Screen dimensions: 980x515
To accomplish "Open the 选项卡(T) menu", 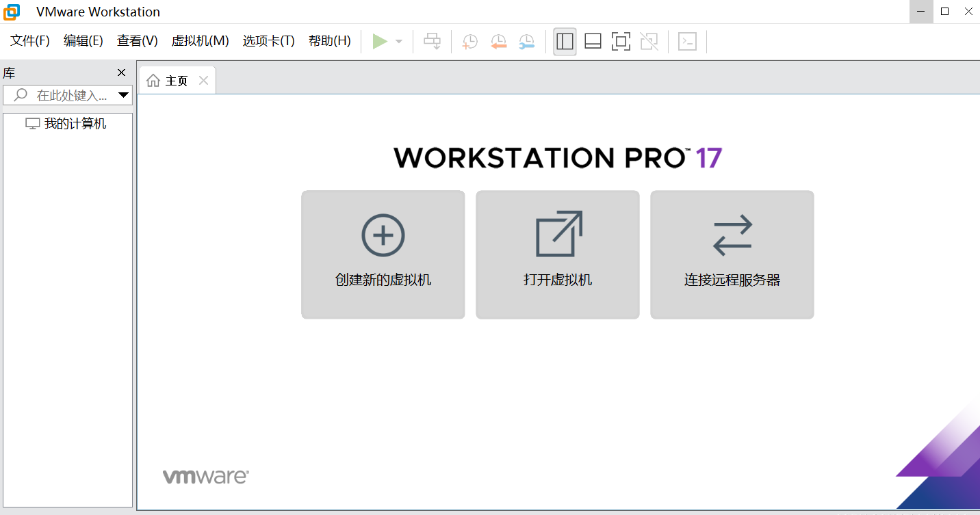I will (268, 41).
